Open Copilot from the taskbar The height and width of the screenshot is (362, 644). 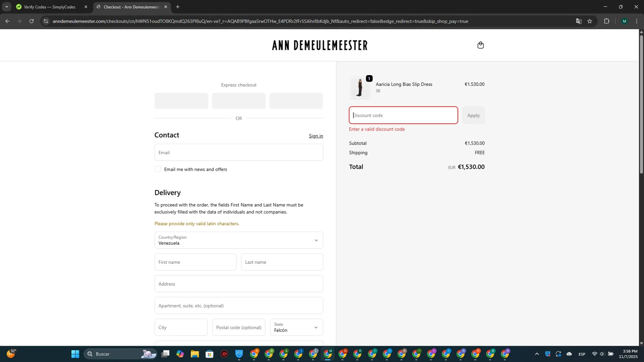[180, 354]
